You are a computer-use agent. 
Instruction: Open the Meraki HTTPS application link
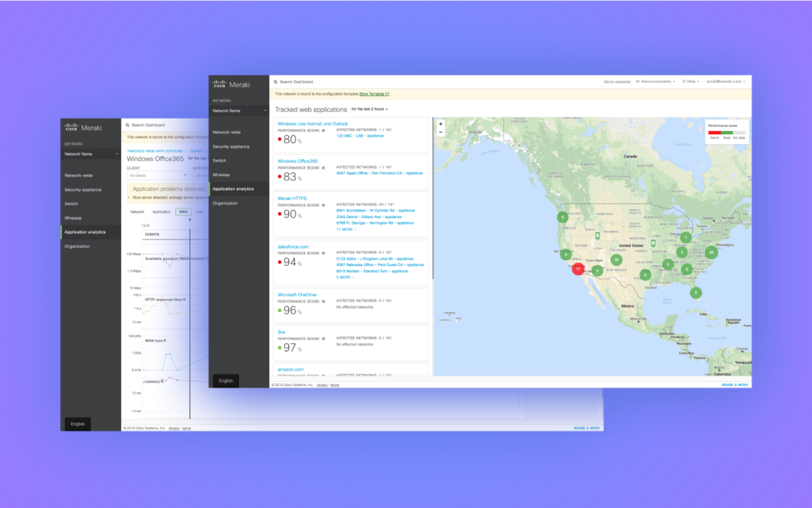292,198
